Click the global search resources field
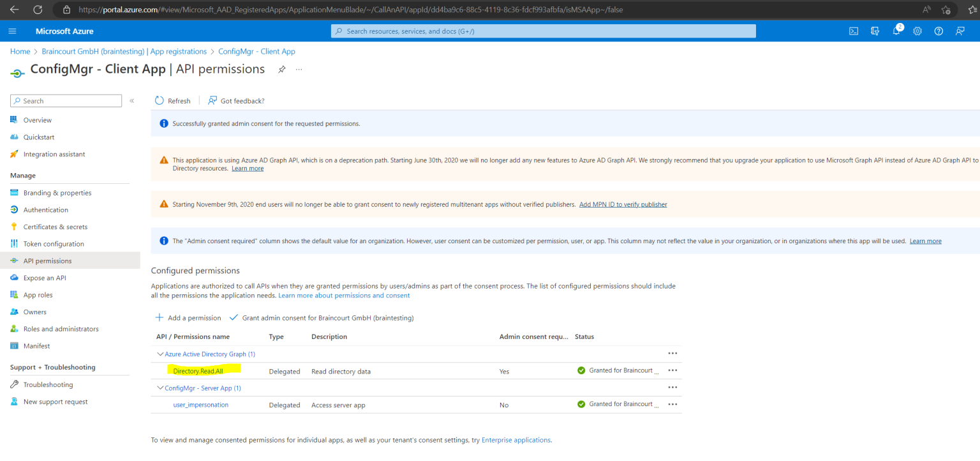This screenshot has height=461, width=980. (543, 31)
